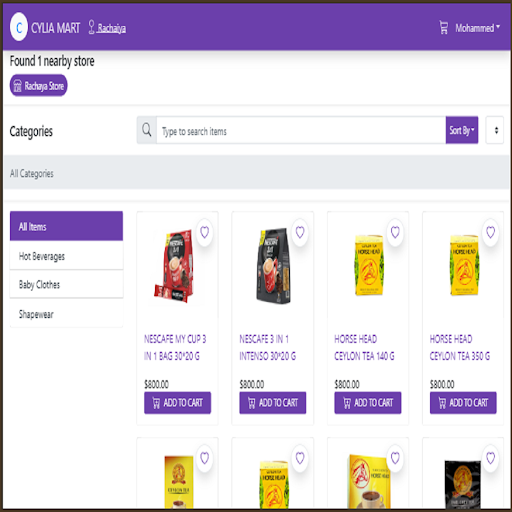This screenshot has height=512, width=512.
Task: Open 'NESCAFE 3 IN 1 INTENSO 30*20 G' title
Action: 267,347
